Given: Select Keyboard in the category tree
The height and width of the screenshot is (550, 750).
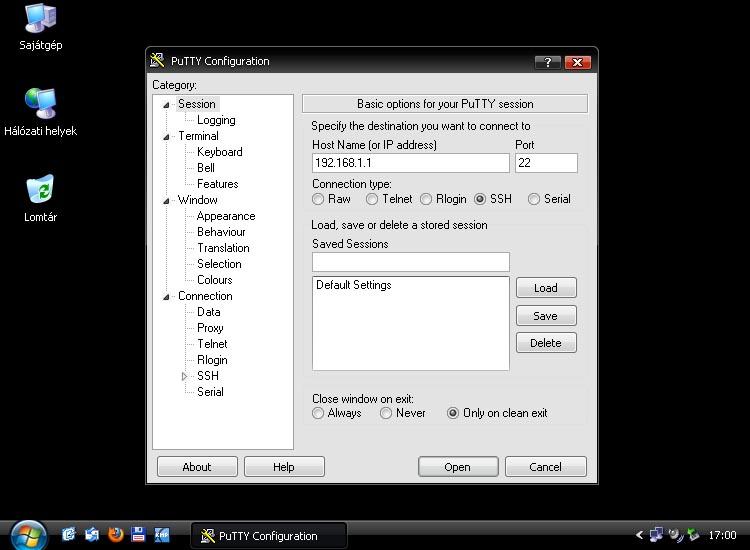Looking at the screenshot, I should tap(220, 152).
